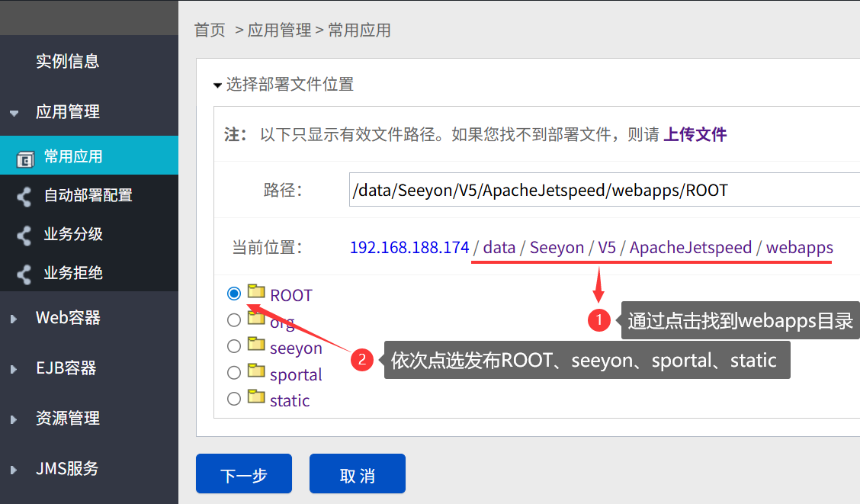The width and height of the screenshot is (860, 504).
Task: Collapse the 选择部署文件位置 panel
Action: 217,85
